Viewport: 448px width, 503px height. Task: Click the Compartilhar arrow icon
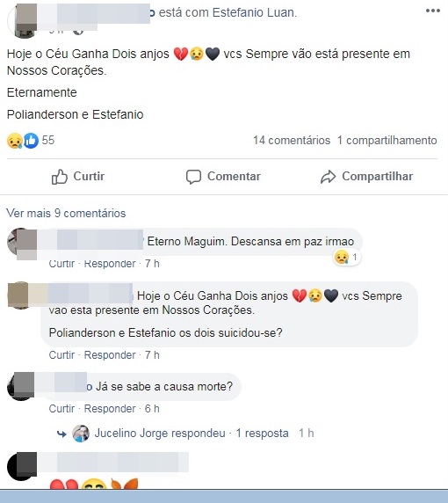click(328, 177)
